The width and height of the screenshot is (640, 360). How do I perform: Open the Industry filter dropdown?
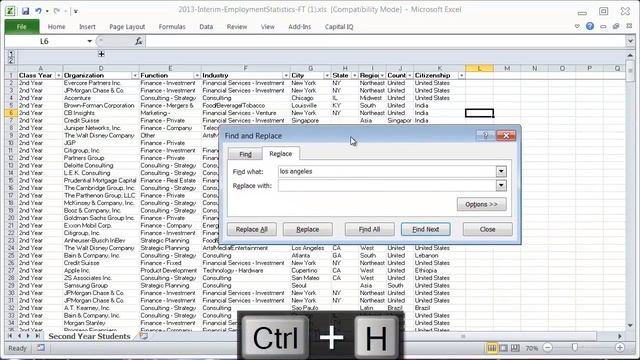point(286,76)
